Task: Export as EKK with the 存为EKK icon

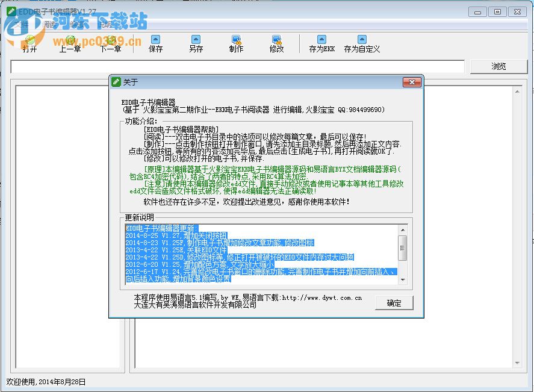Action: coord(322,42)
